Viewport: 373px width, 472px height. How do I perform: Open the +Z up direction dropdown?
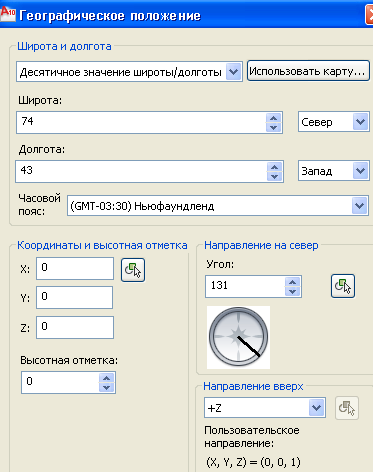[x=316, y=407]
